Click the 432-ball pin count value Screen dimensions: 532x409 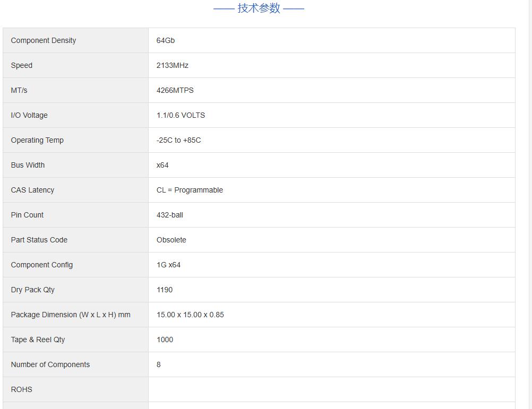click(x=170, y=215)
